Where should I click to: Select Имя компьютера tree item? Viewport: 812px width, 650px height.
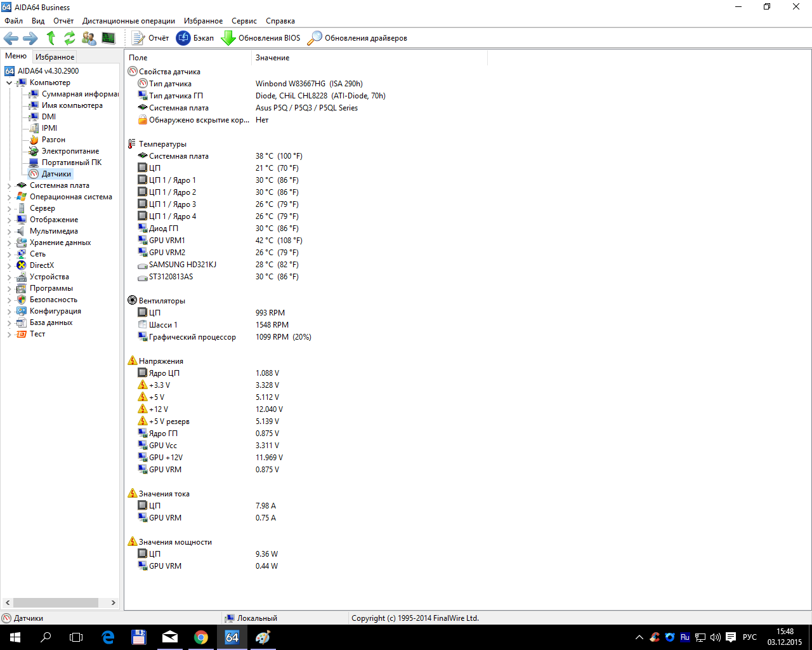point(72,105)
